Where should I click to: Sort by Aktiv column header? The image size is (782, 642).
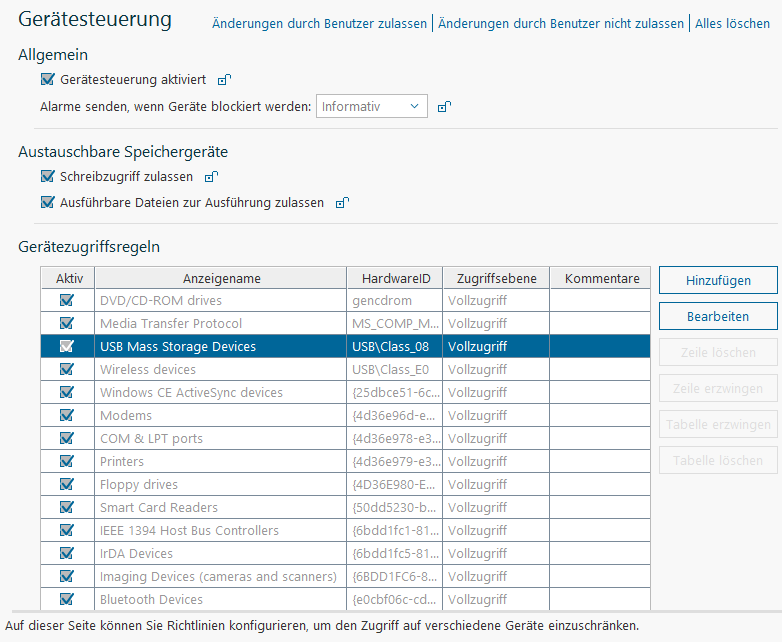coord(68,278)
